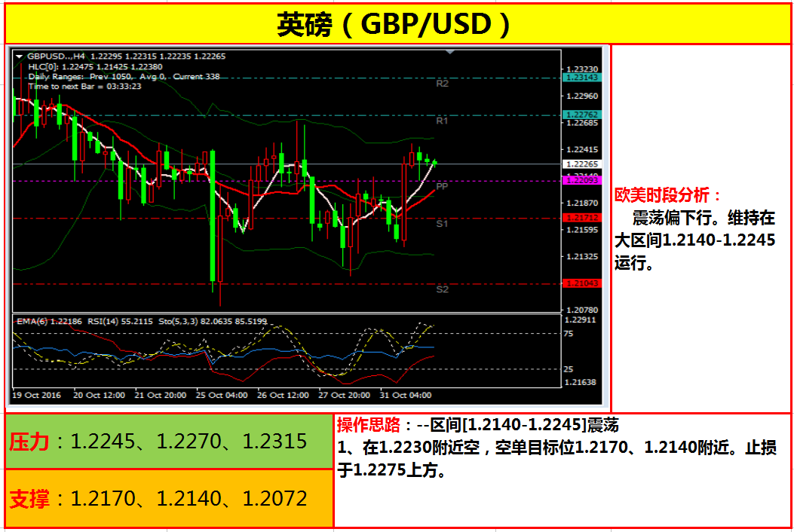The image size is (794, 532).
Task: Click the 31 Oct 04:00 time label
Action: tap(405, 396)
